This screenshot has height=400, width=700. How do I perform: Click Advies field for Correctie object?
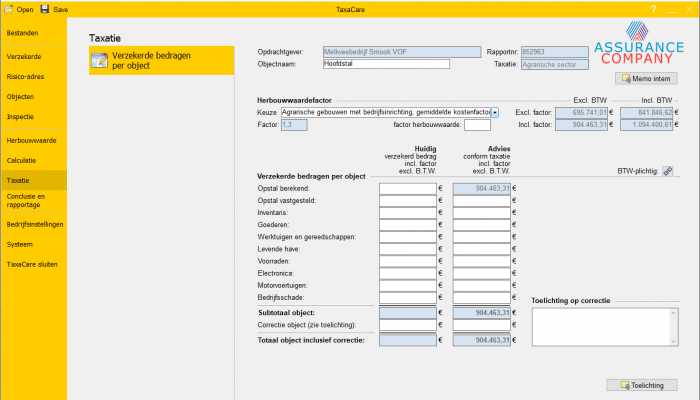[x=481, y=325]
